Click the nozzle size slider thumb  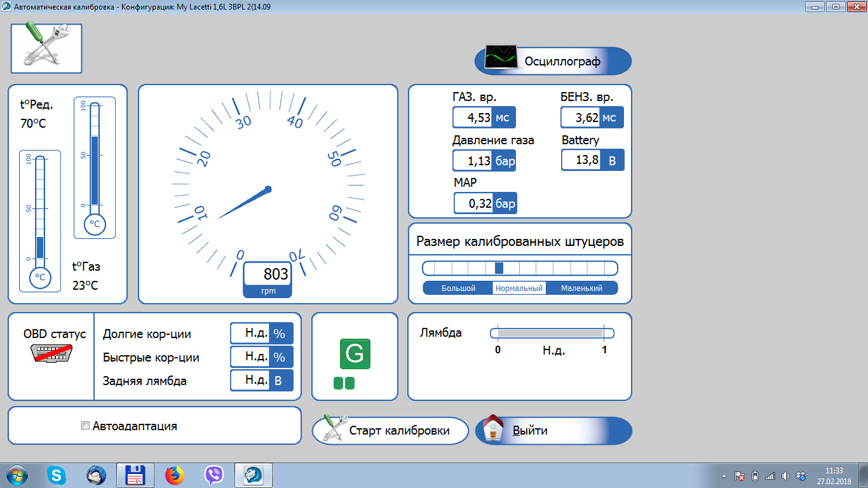coord(499,268)
